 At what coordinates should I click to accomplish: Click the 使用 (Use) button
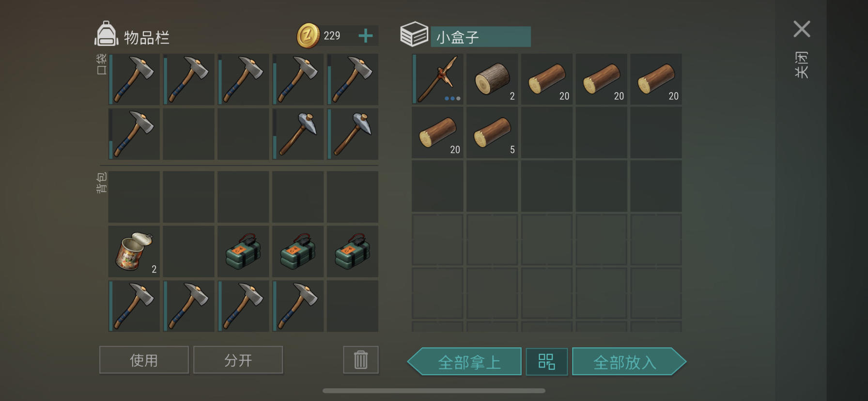click(144, 360)
